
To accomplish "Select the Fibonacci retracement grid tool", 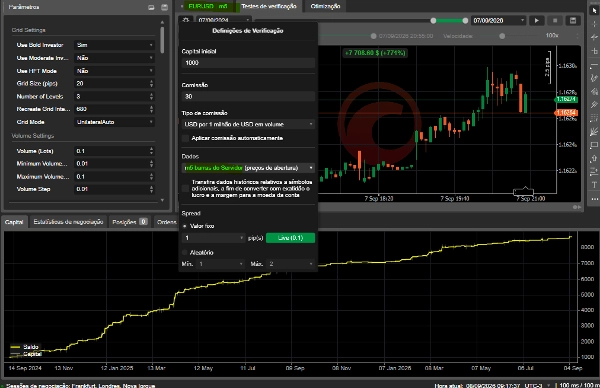I will point(594,118).
